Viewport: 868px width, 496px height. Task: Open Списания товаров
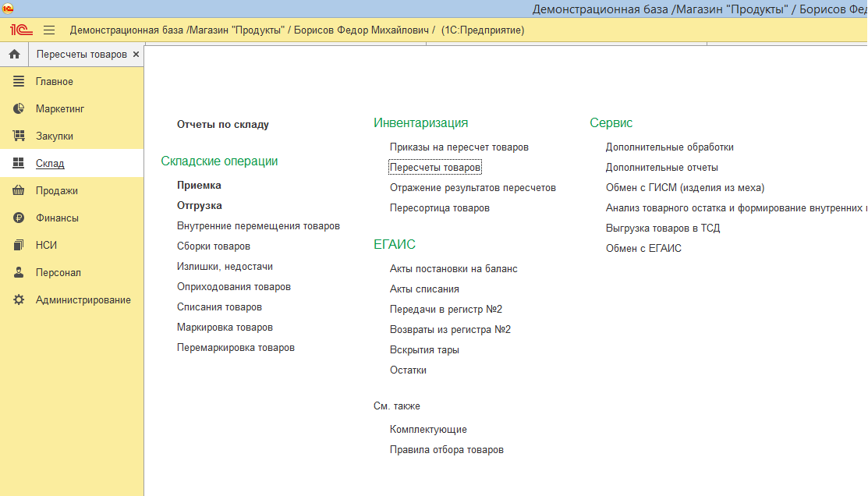(x=219, y=307)
